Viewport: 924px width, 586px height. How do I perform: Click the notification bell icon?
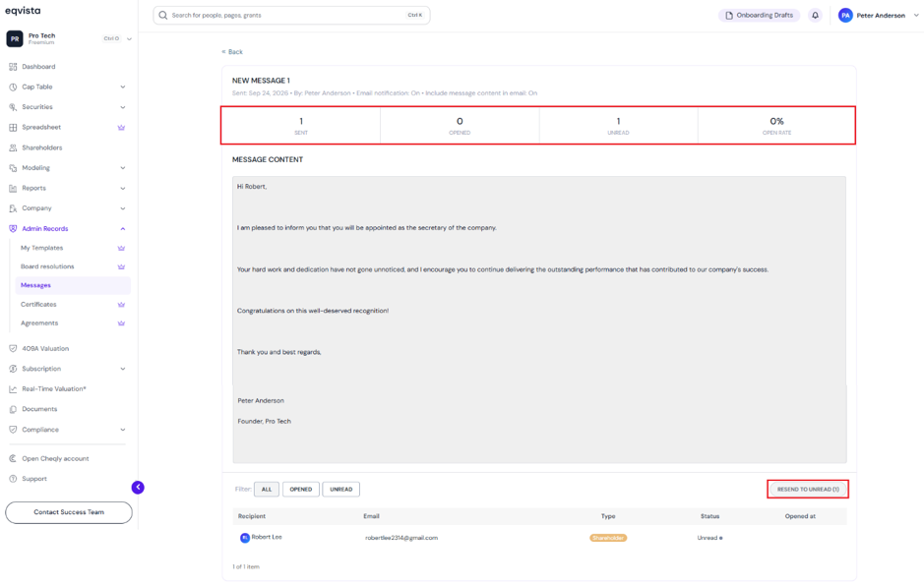815,16
